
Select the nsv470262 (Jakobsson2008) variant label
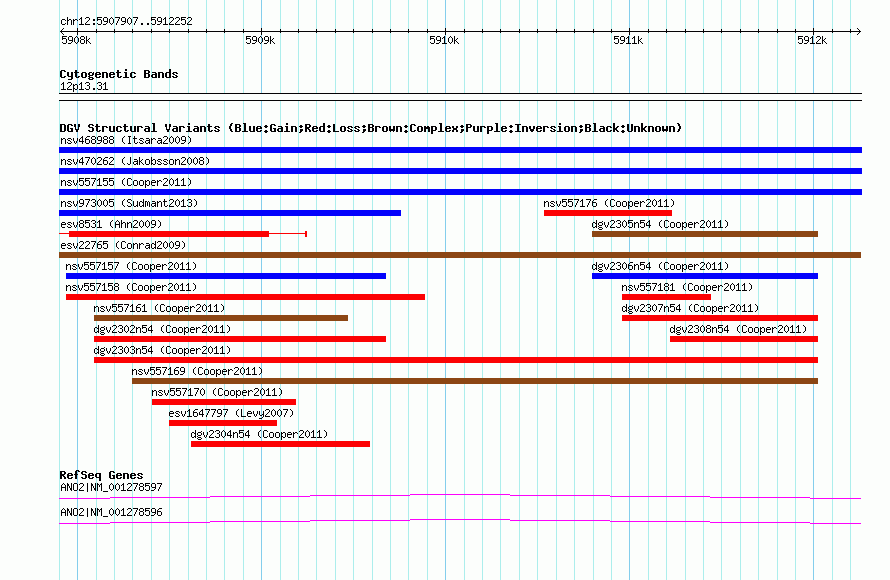pyautogui.click(x=135, y=161)
